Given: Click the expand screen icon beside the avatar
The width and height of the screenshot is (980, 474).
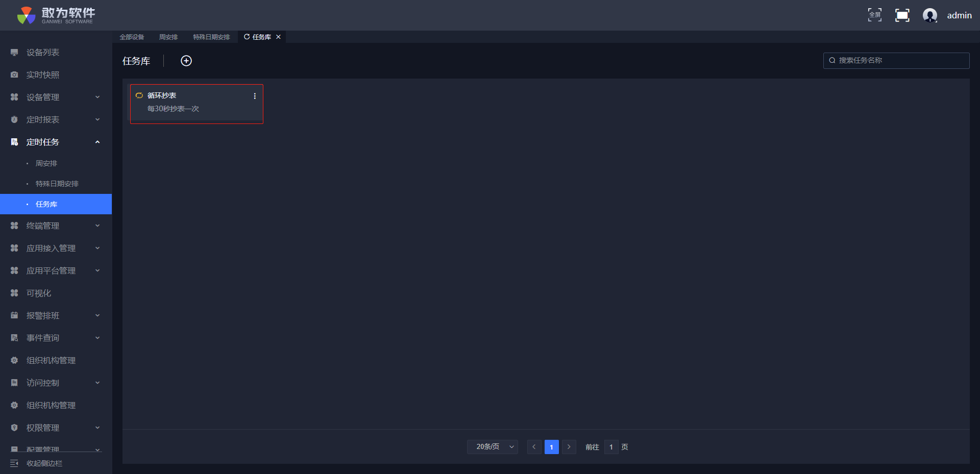Looking at the screenshot, I should click(x=902, y=15).
